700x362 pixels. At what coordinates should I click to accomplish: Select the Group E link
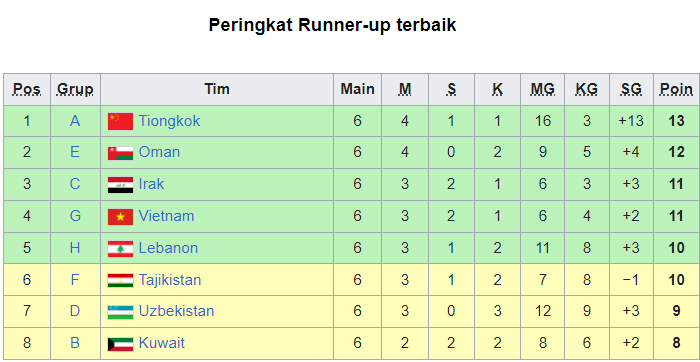click(75, 152)
